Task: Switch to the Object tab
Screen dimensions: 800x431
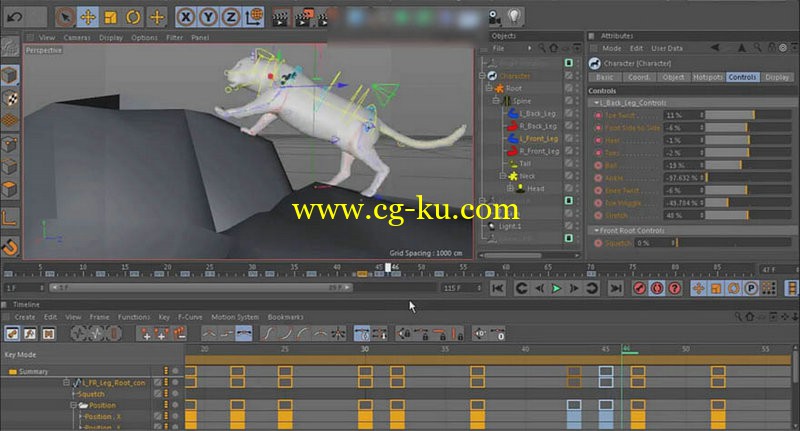Action: point(673,78)
